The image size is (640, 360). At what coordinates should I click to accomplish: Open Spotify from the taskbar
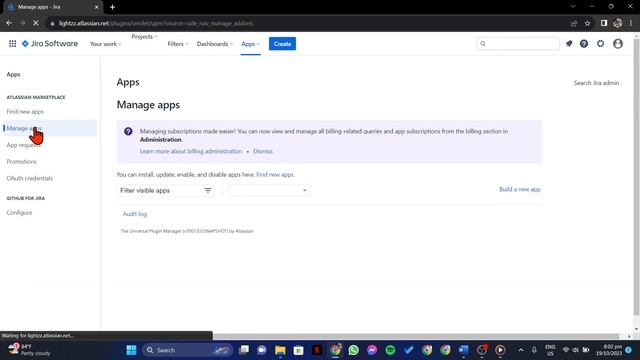point(390,350)
